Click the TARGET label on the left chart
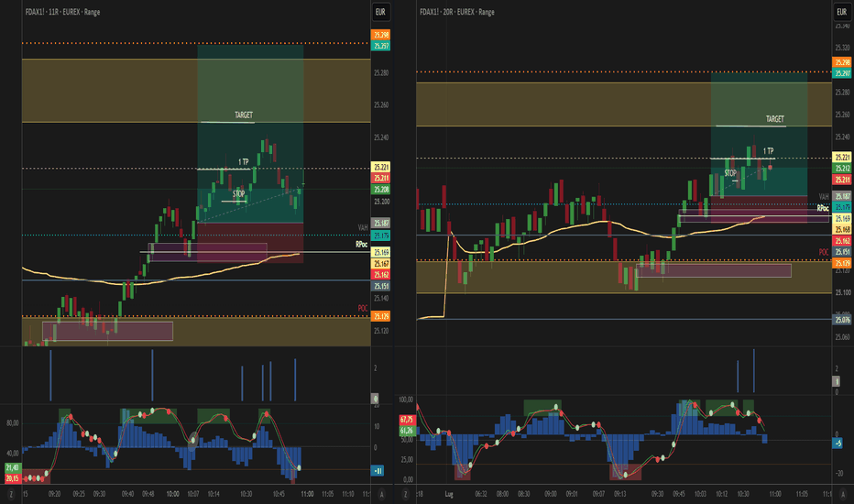Viewport: 854px width, 504px height. pos(244,115)
